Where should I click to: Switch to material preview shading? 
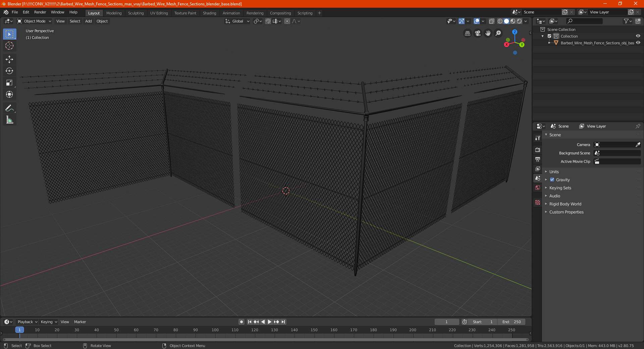pyautogui.click(x=513, y=21)
